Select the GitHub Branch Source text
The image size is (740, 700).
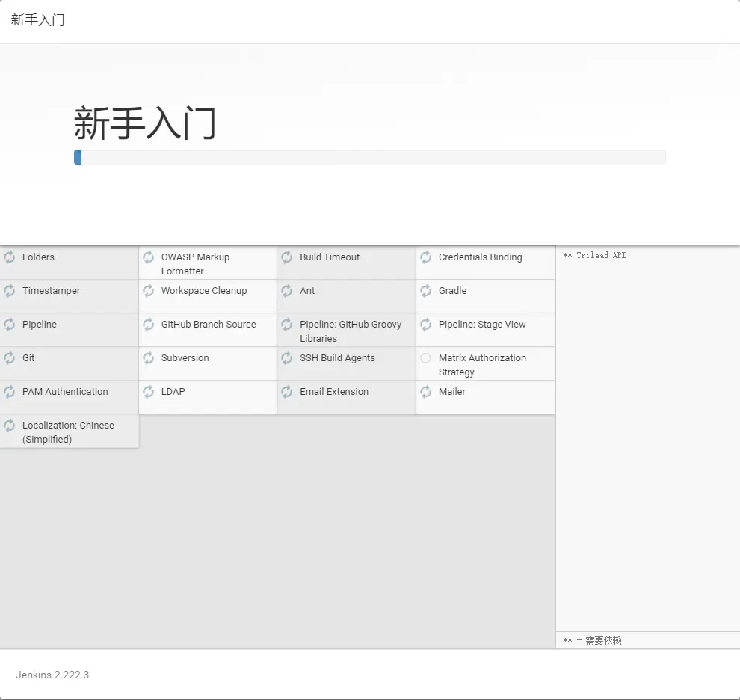[209, 324]
